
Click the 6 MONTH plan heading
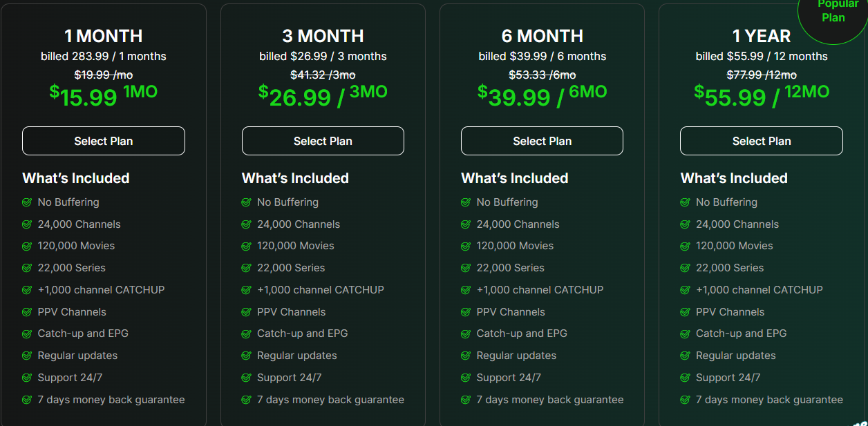(x=542, y=36)
